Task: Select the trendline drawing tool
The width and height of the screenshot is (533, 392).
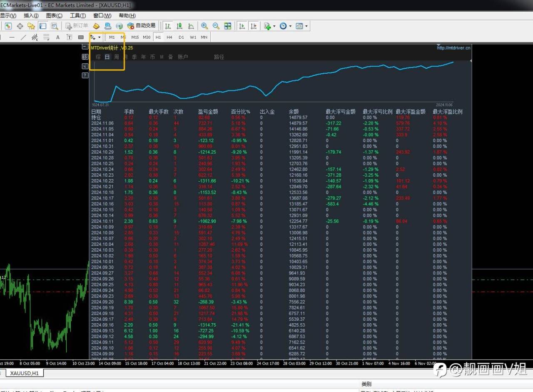Action: 23,37
